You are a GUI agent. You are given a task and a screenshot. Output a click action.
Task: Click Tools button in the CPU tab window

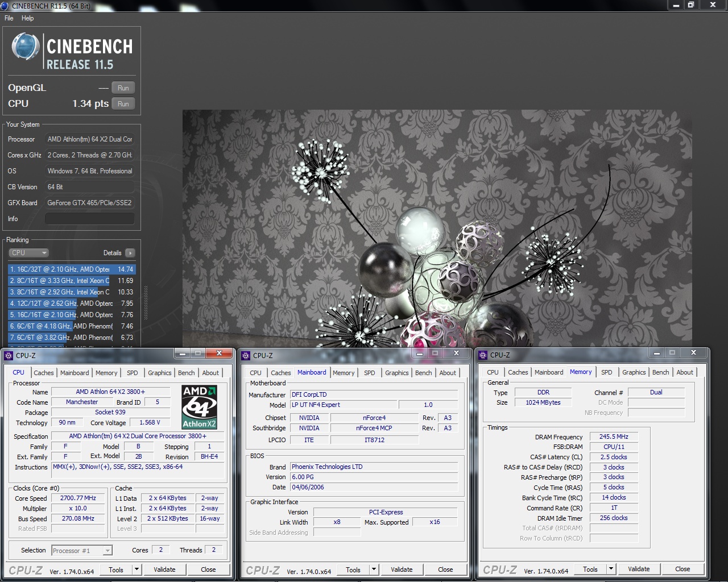click(x=116, y=569)
